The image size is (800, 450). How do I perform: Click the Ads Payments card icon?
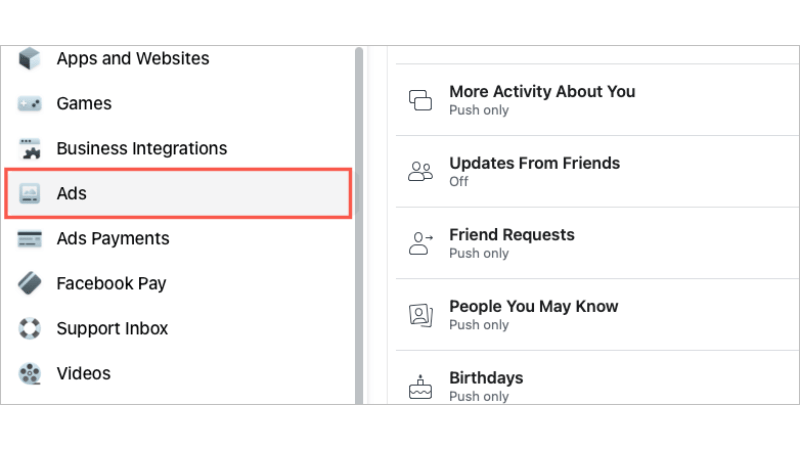click(x=29, y=239)
